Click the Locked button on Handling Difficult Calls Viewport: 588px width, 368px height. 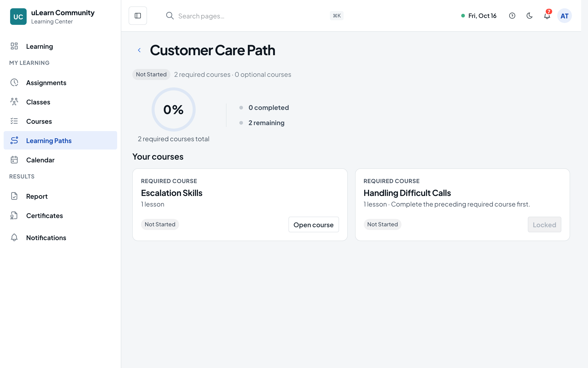click(544, 224)
